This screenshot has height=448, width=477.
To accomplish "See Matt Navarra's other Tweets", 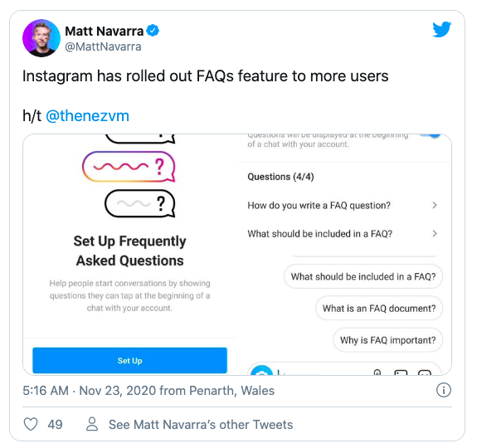I will pyautogui.click(x=201, y=425).
